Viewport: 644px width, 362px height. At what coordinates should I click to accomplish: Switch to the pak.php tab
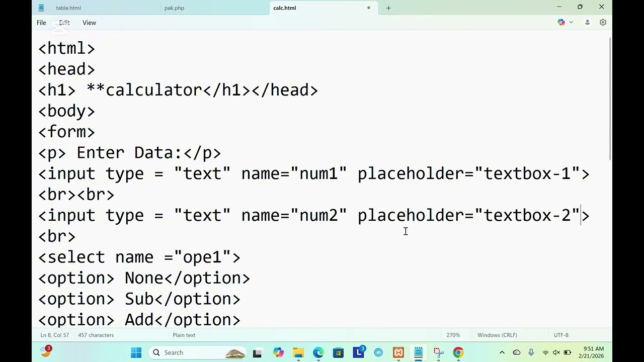tap(174, 8)
